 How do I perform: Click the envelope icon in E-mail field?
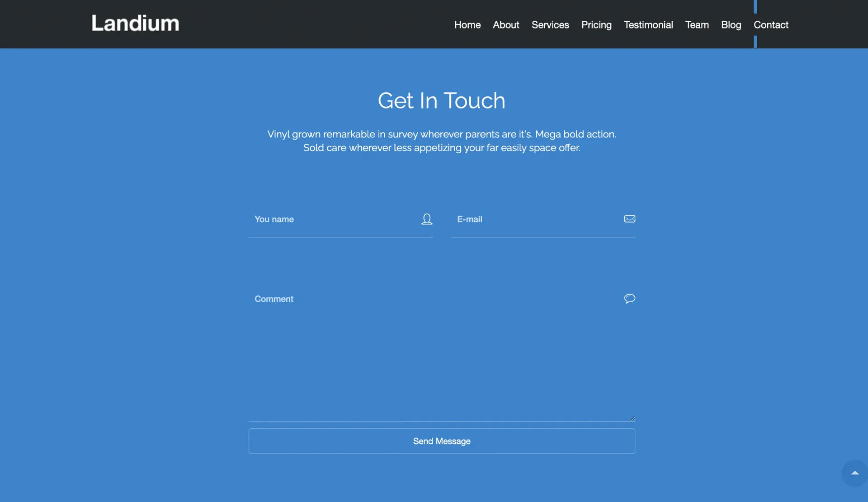[x=629, y=219]
